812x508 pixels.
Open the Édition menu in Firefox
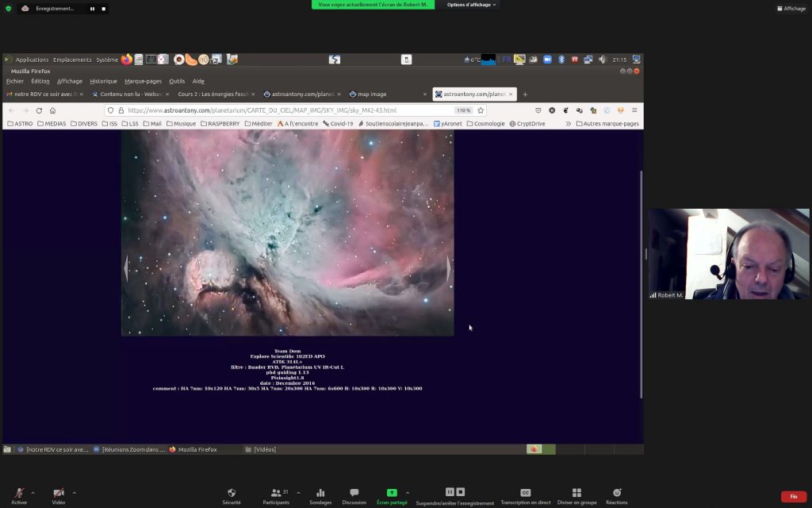40,82
